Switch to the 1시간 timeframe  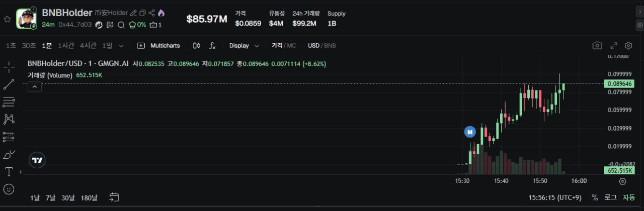(66, 46)
